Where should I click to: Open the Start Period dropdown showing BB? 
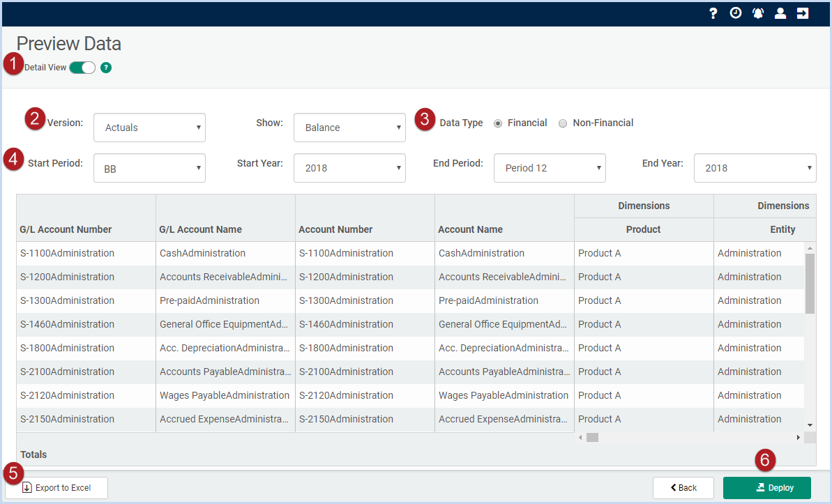point(150,168)
